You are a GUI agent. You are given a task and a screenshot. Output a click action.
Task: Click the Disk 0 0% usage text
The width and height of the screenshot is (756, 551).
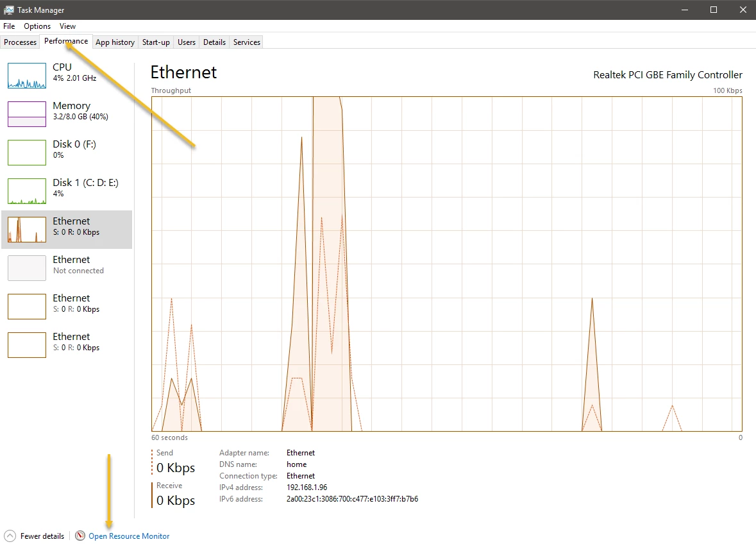(58, 155)
